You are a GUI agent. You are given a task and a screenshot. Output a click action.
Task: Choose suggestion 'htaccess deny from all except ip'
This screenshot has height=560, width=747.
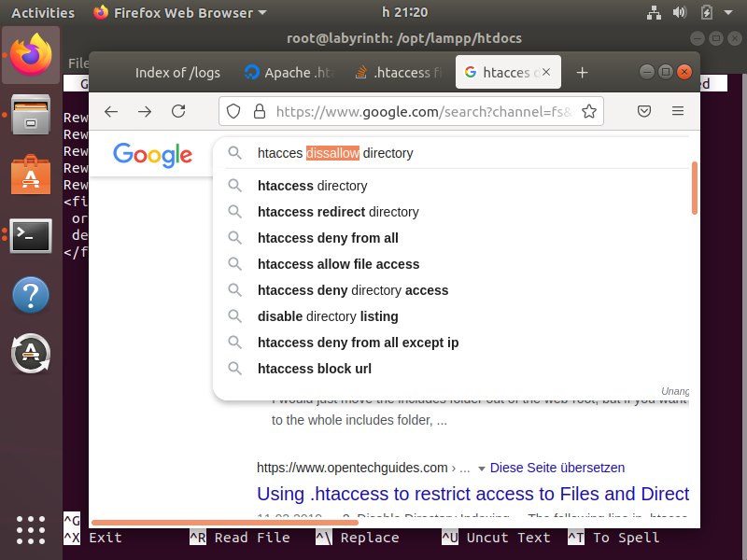click(359, 343)
